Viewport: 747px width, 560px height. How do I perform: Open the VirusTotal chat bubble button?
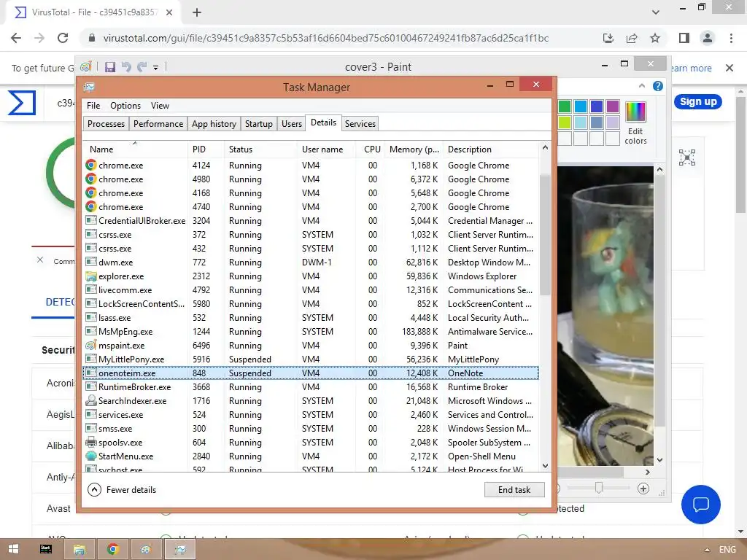coord(701,505)
